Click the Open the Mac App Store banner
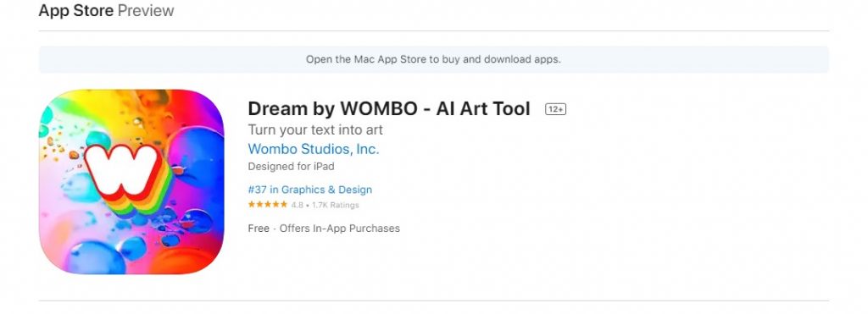This screenshot has height=314, width=868. click(x=433, y=60)
